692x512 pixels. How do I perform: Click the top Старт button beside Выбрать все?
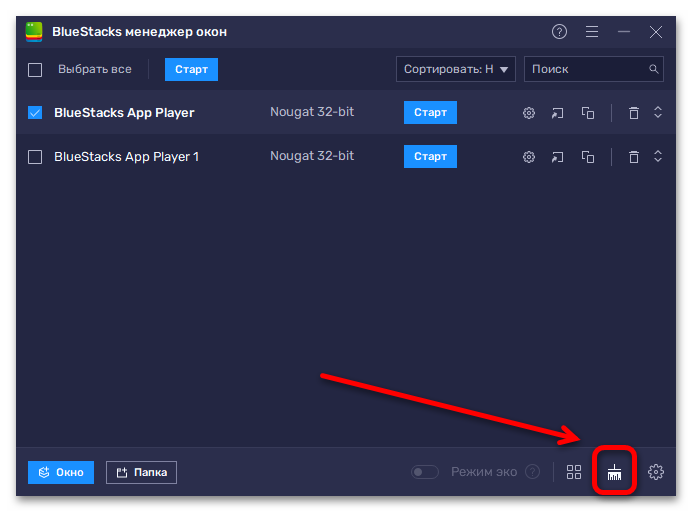[x=191, y=69]
